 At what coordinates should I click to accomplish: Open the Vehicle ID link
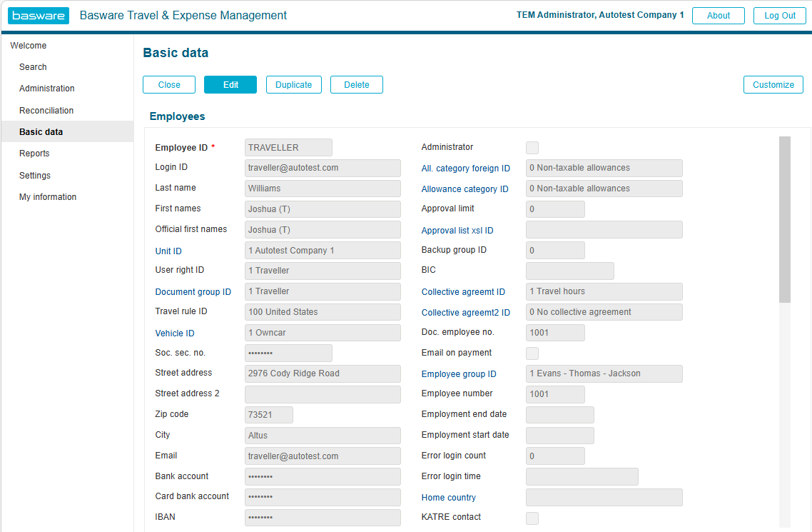pyautogui.click(x=175, y=333)
